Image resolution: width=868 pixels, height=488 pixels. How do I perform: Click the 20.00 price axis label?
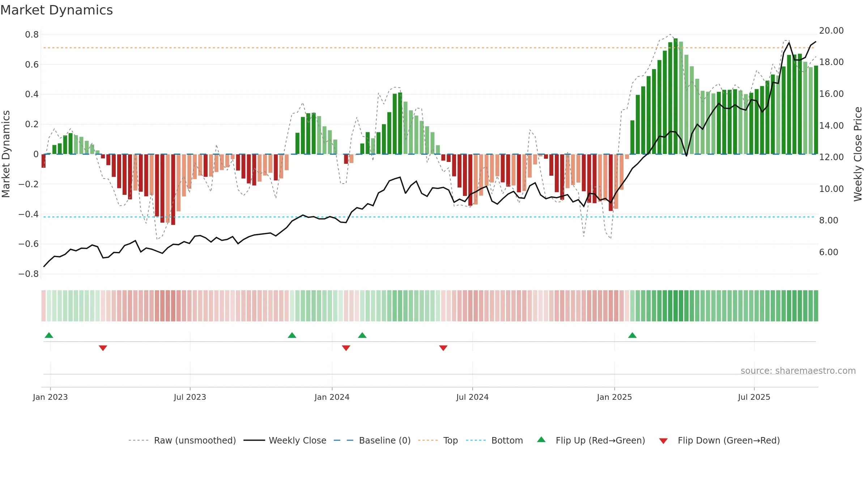(831, 30)
